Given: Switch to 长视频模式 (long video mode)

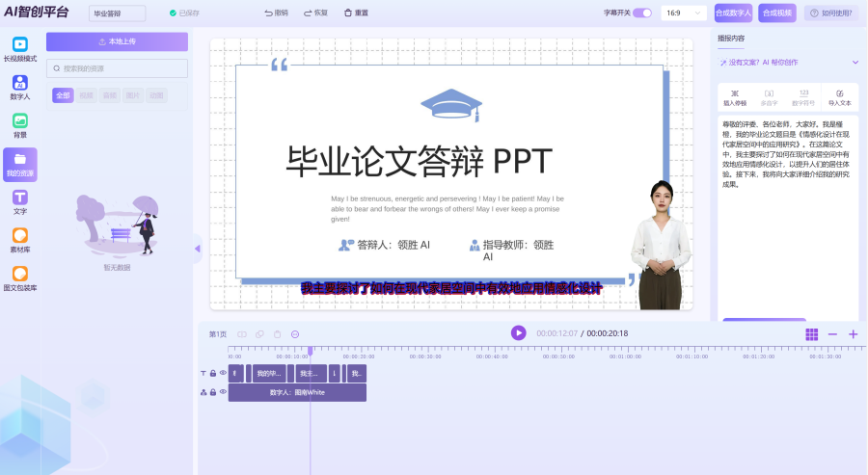Looking at the screenshot, I should pyautogui.click(x=19, y=49).
